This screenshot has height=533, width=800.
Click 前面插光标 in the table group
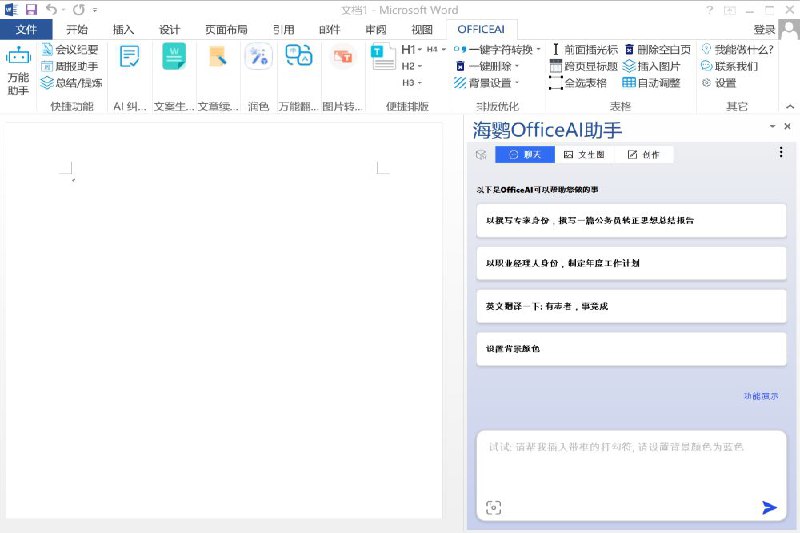pyautogui.click(x=584, y=49)
